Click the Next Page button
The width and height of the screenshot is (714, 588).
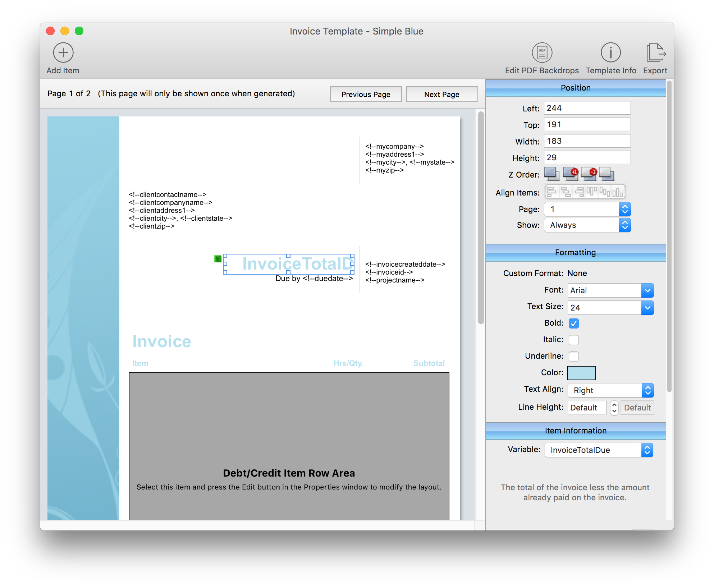[442, 94]
